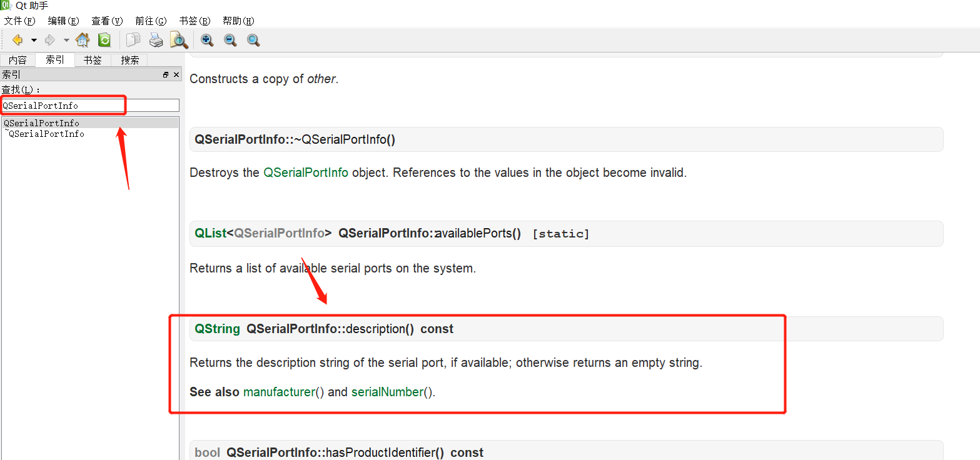The height and width of the screenshot is (460, 980).
Task: Open the manufacturer() See also link
Action: click(x=279, y=392)
